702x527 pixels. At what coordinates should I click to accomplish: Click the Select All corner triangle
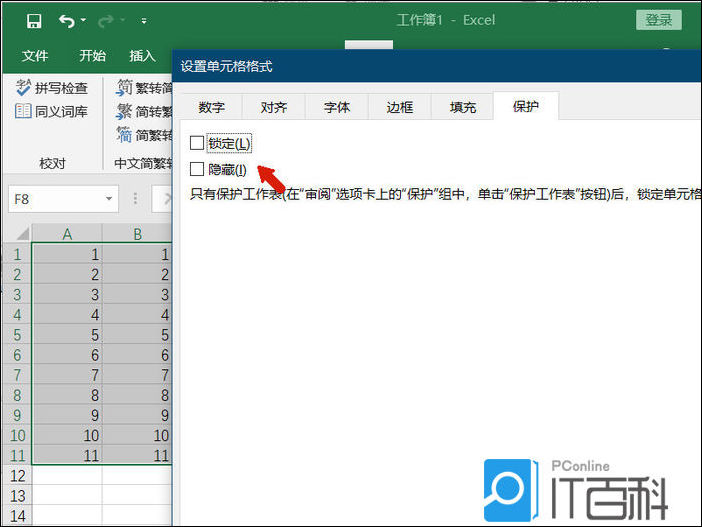[22, 234]
